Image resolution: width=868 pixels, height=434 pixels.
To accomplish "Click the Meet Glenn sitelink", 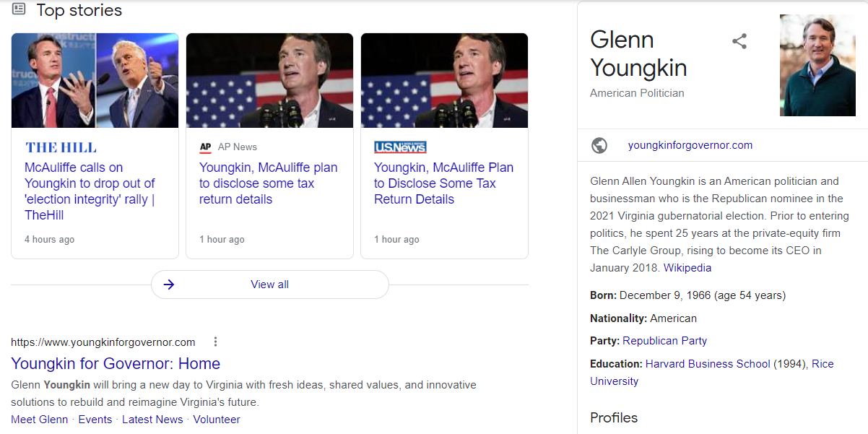I will [40, 420].
